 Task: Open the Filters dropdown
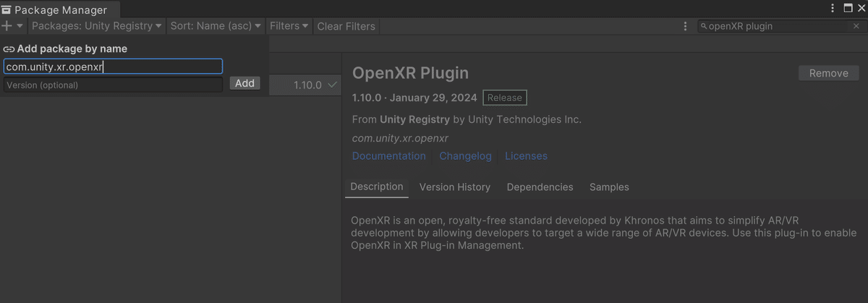[289, 26]
